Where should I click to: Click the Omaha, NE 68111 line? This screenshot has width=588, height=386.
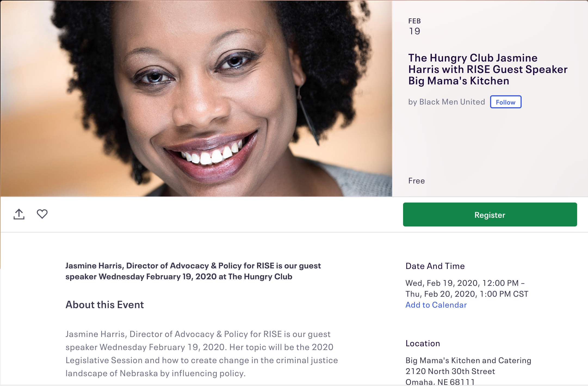coord(440,382)
